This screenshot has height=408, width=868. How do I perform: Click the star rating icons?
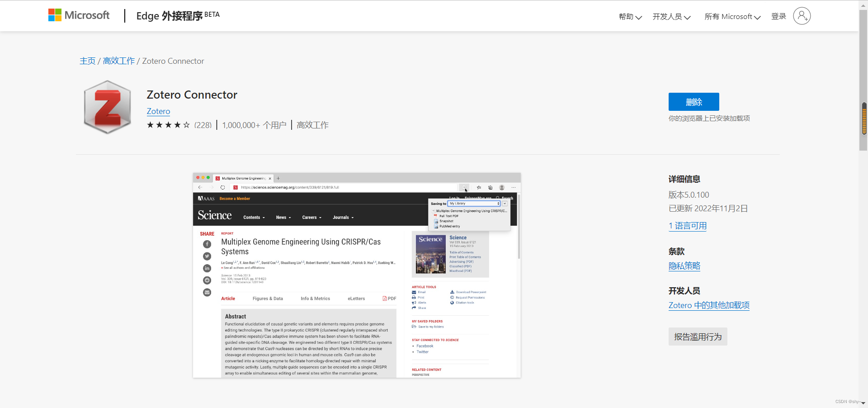tap(168, 125)
